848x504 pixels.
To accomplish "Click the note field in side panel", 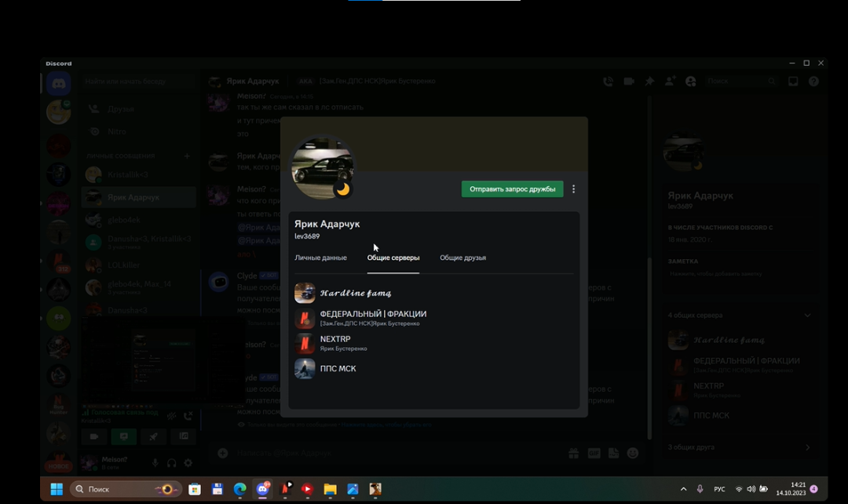I will pyautogui.click(x=740, y=274).
